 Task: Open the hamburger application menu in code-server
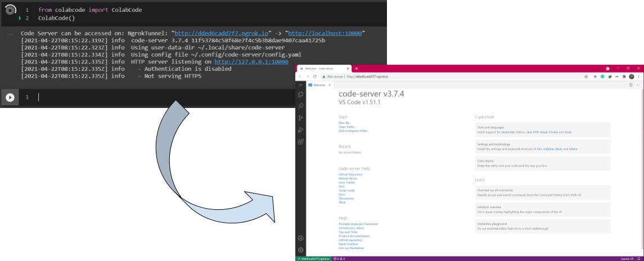301,85
